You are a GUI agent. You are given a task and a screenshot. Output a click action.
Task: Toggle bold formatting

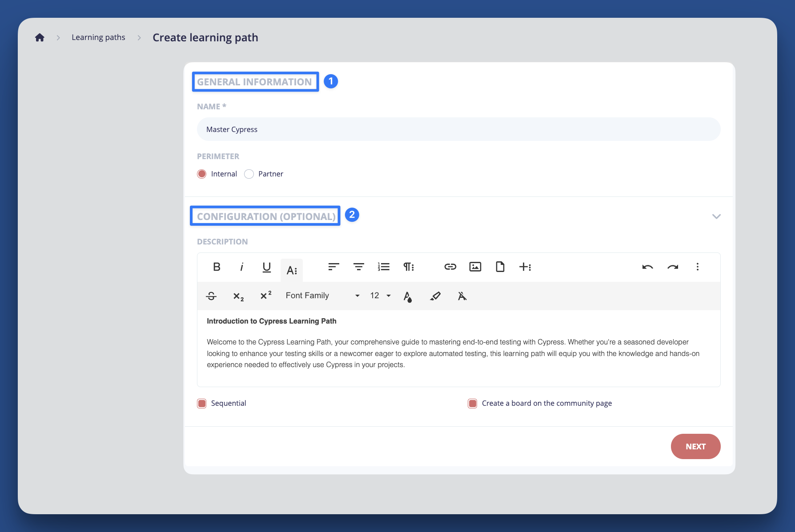pyautogui.click(x=217, y=267)
